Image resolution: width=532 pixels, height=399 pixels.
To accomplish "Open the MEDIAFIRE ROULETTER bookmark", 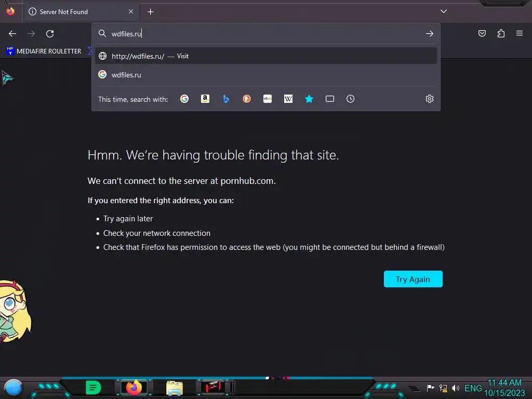I will (x=44, y=51).
